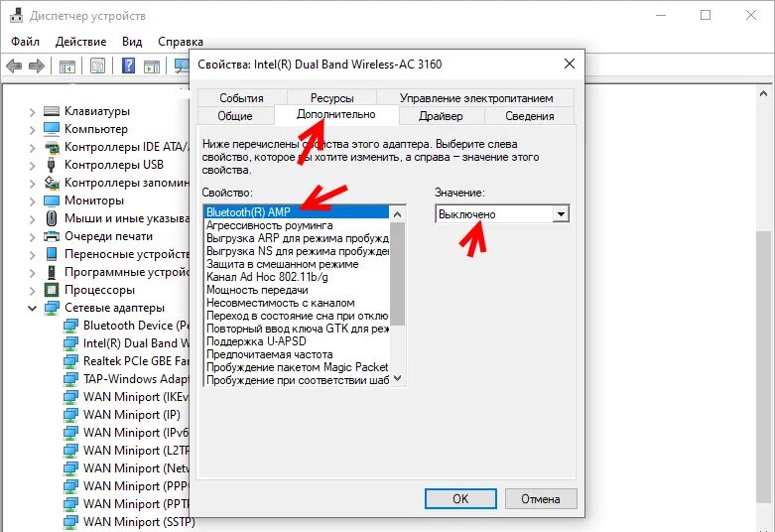Expand the Мониторы tree node
The height and width of the screenshot is (532, 775).
click(x=32, y=201)
